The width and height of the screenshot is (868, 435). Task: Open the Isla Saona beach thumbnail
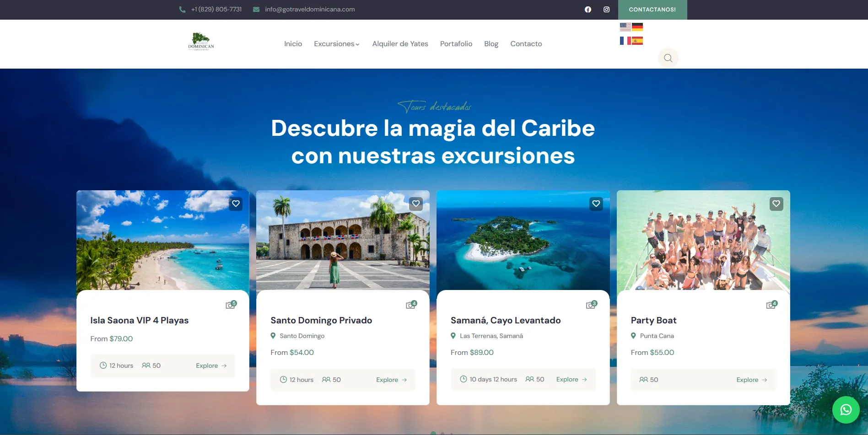point(163,240)
